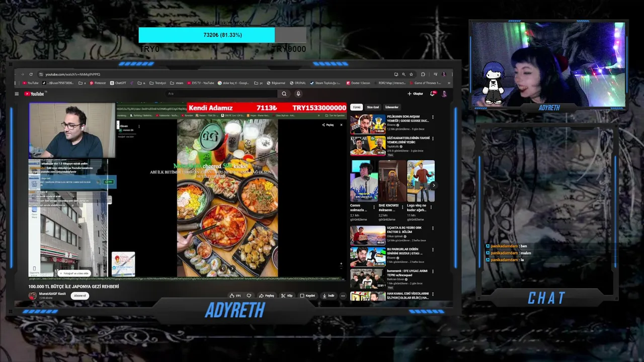644x362 pixels.
Task: Bookmark this page with star icon
Action: [x=411, y=74]
